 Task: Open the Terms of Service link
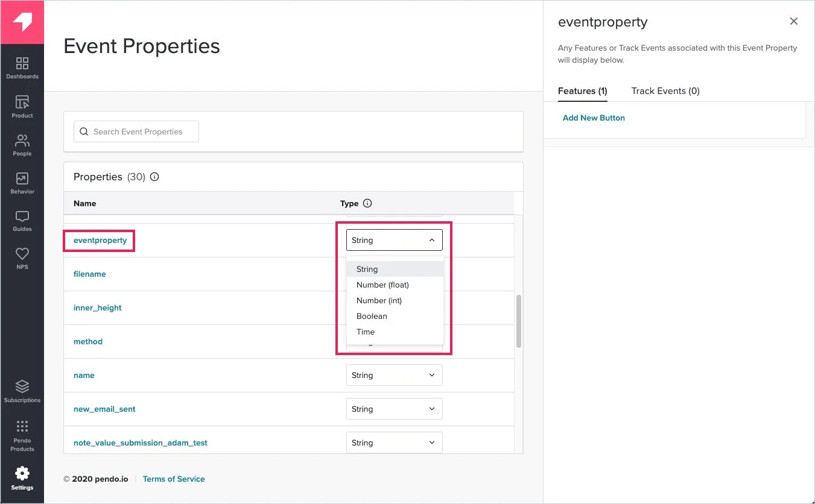pyautogui.click(x=174, y=479)
